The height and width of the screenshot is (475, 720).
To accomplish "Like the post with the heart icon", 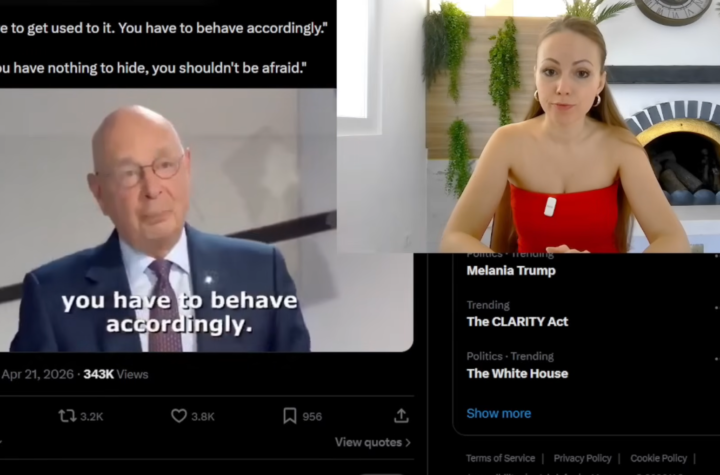I will click(x=179, y=415).
